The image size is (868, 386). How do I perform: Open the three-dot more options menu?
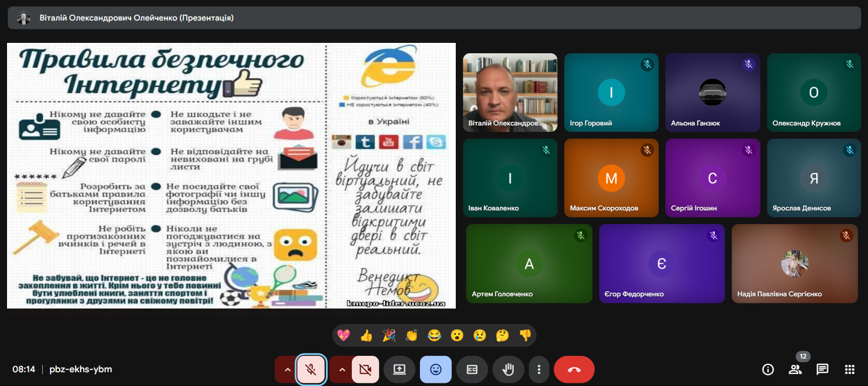(x=539, y=369)
